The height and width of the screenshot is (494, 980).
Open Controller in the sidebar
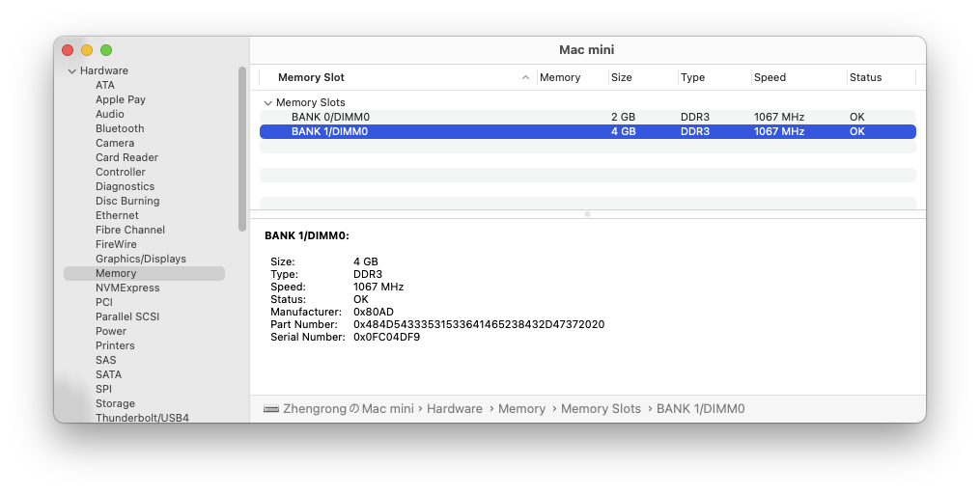point(121,172)
